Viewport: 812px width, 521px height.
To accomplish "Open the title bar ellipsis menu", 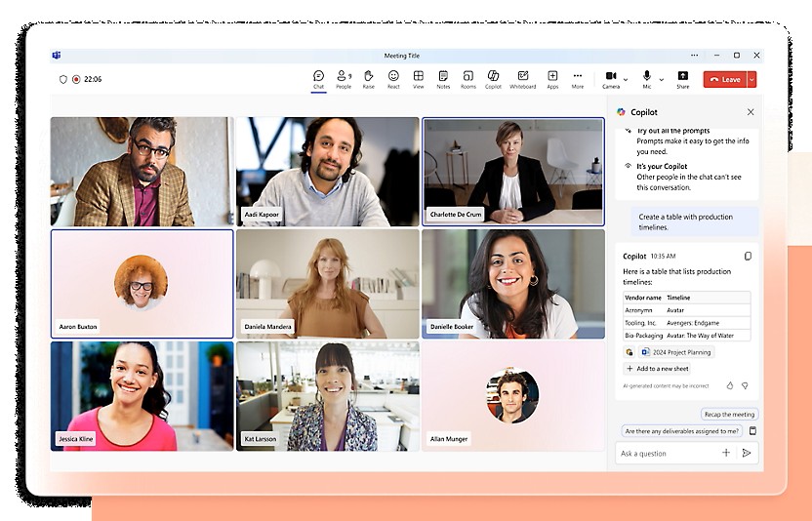I will point(695,55).
